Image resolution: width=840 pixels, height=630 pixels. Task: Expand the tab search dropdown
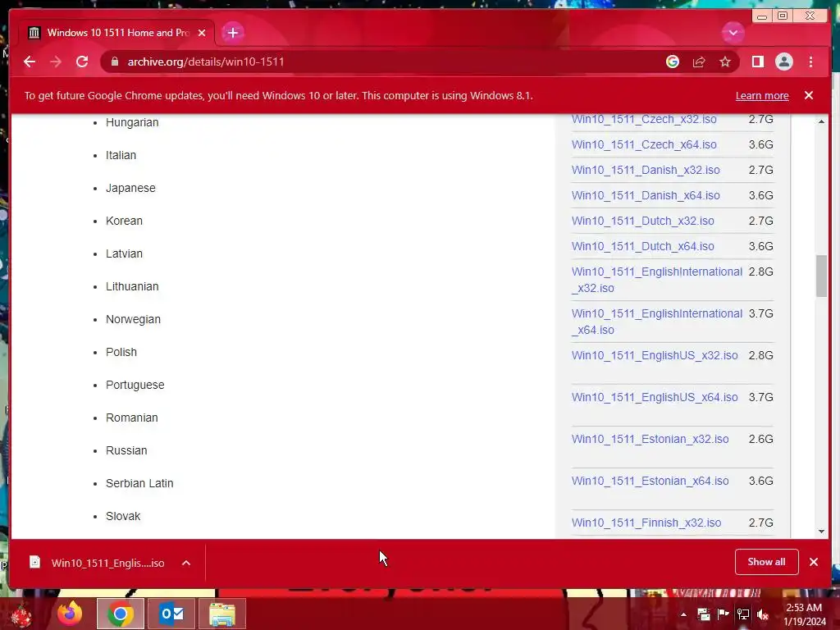[733, 33]
